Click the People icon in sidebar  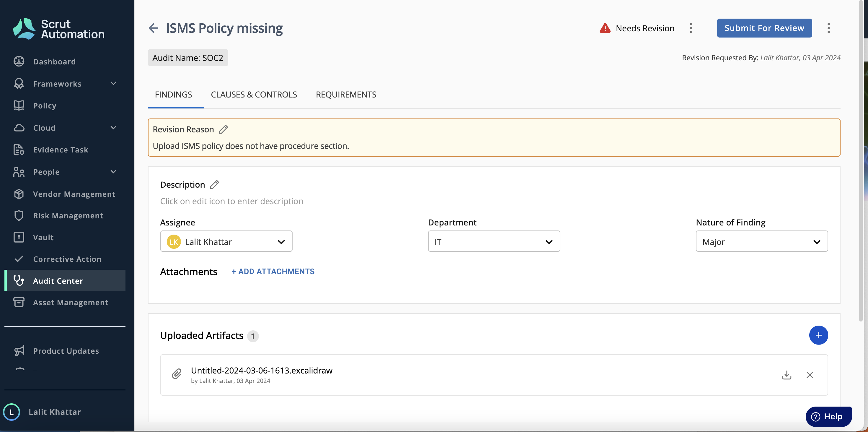(x=19, y=172)
